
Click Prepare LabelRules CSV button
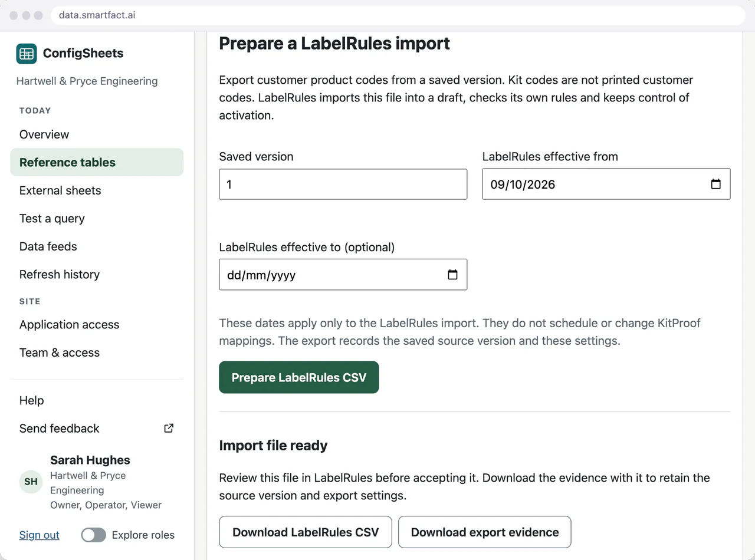(299, 377)
